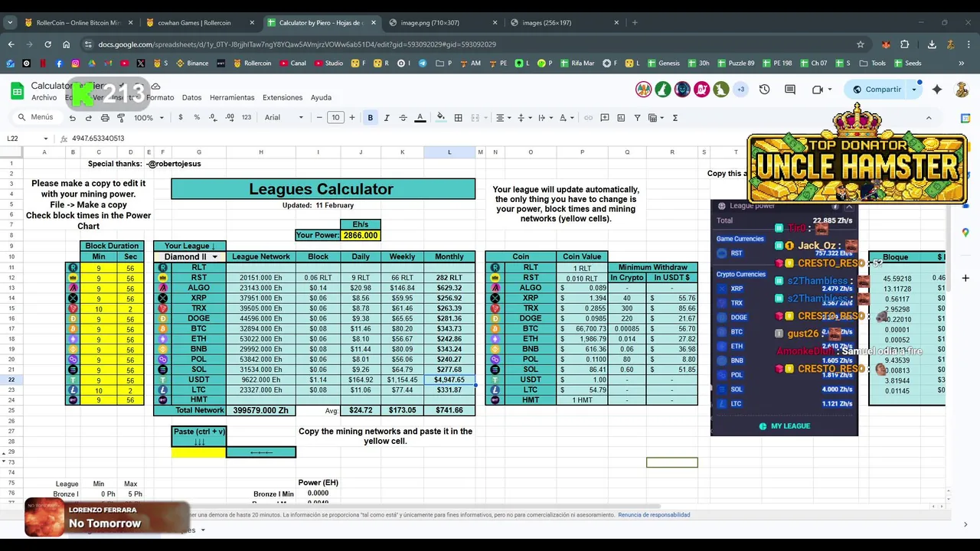
Task: Open the fill color picker
Action: 440,118
